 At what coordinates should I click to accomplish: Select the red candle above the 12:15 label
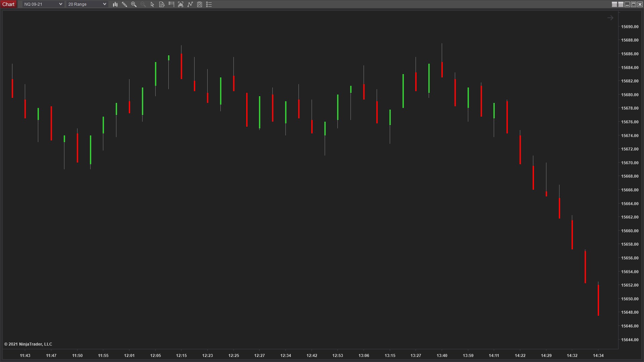coord(181,66)
